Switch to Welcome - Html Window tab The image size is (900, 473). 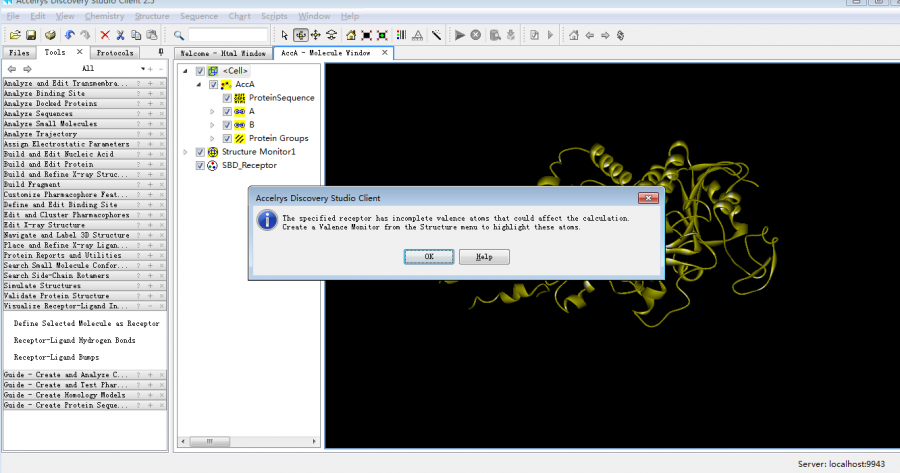pos(223,53)
